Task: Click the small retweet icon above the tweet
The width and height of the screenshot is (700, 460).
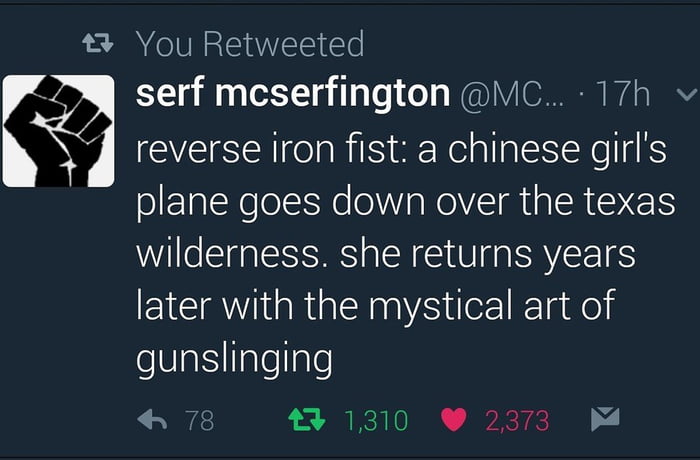Action: [x=98, y=44]
